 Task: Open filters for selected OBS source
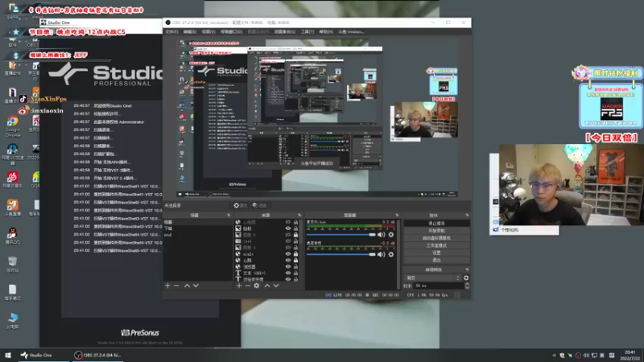[259, 206]
